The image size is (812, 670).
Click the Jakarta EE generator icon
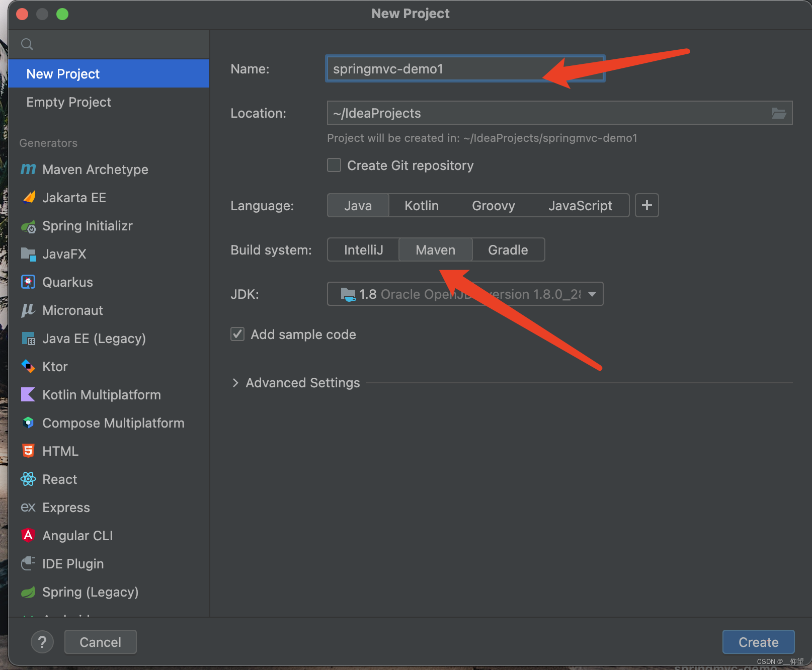click(29, 197)
